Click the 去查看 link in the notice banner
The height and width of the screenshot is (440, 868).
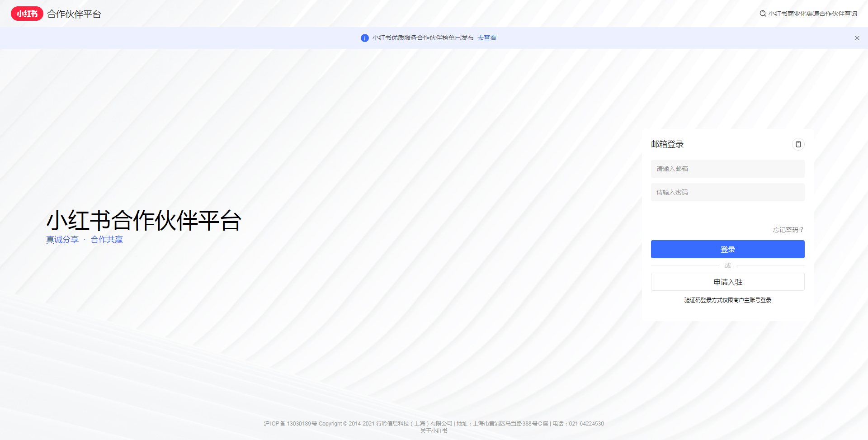pos(486,38)
